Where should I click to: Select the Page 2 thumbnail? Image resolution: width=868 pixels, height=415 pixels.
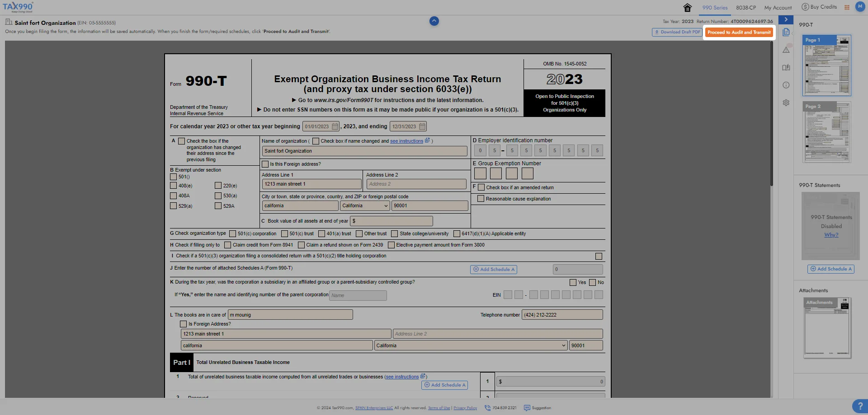point(827,131)
